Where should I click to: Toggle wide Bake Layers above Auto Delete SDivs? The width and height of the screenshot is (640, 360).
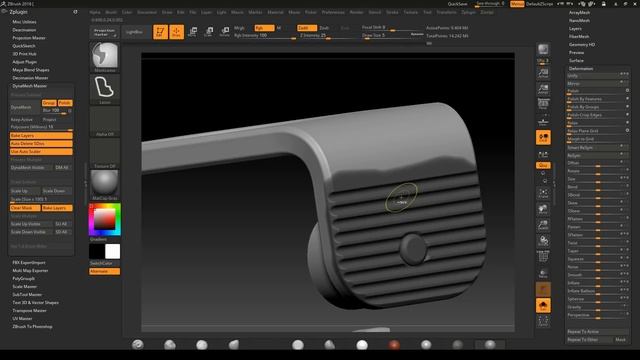click(x=41, y=136)
